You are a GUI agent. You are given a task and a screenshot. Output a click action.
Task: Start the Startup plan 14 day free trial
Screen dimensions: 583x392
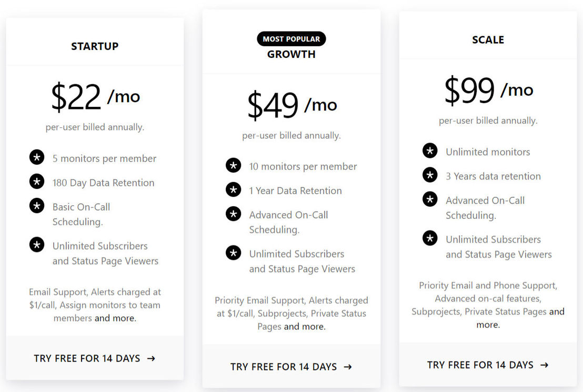tap(94, 358)
